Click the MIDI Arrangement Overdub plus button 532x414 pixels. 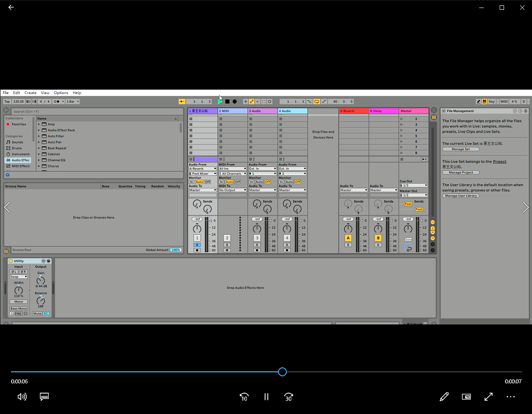click(246, 102)
